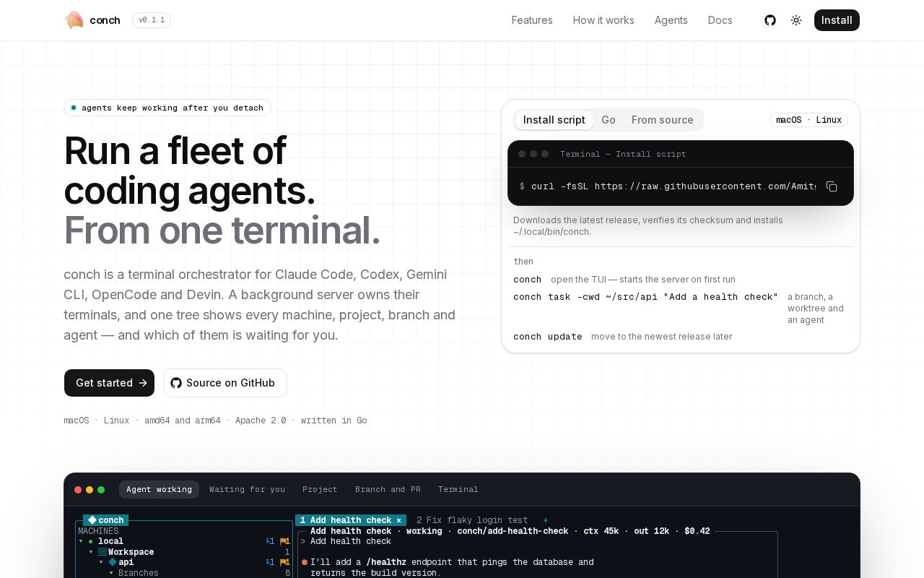The height and width of the screenshot is (578, 924).
Task: Click the conch home link text
Action: click(105, 20)
